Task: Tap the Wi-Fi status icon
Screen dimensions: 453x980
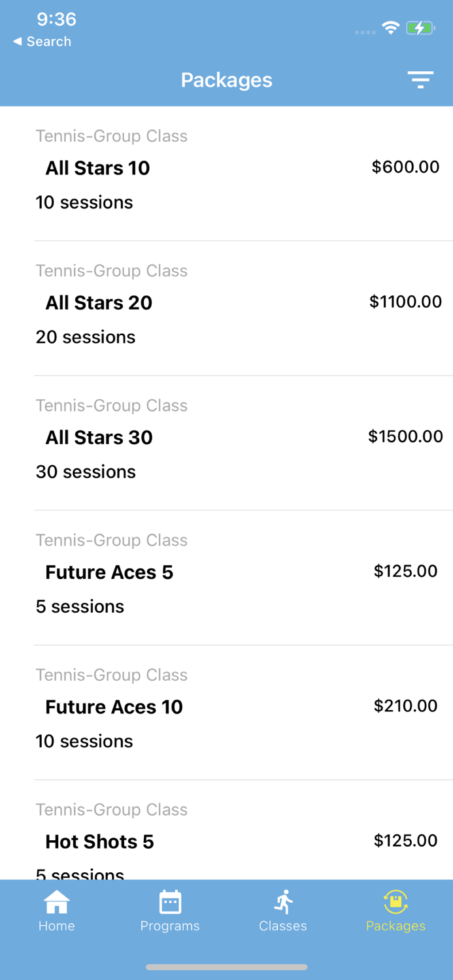Action: point(391,28)
